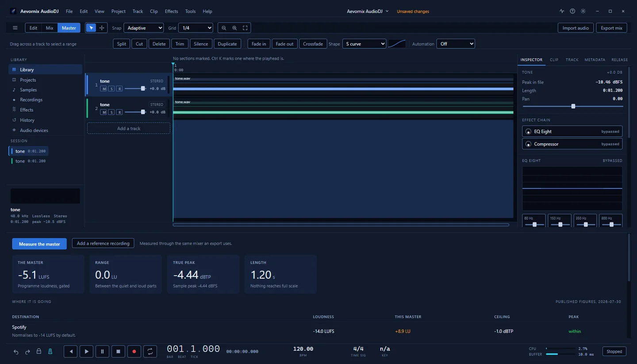637x364 pixels.
Task: Click the Import audio button
Action: tap(576, 28)
